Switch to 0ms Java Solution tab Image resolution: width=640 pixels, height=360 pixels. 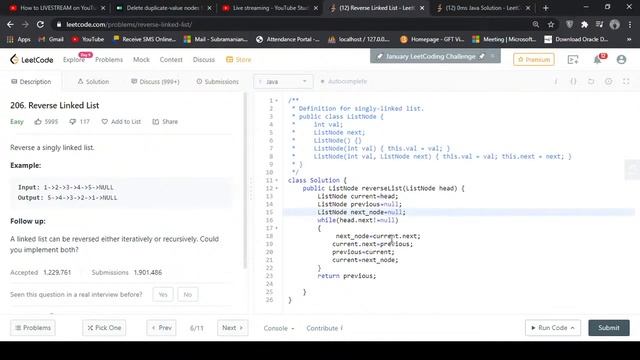tap(482, 8)
